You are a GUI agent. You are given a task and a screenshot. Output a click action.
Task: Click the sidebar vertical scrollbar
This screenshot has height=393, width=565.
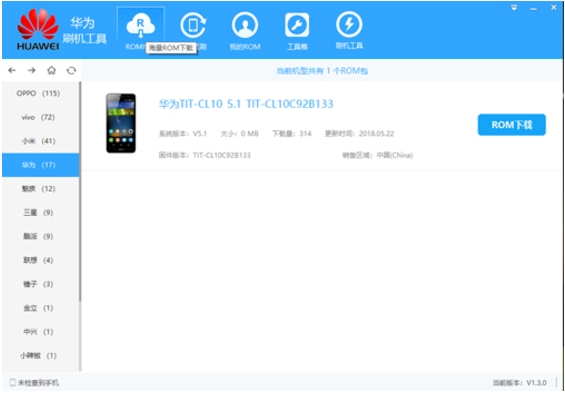pyautogui.click(x=80, y=191)
